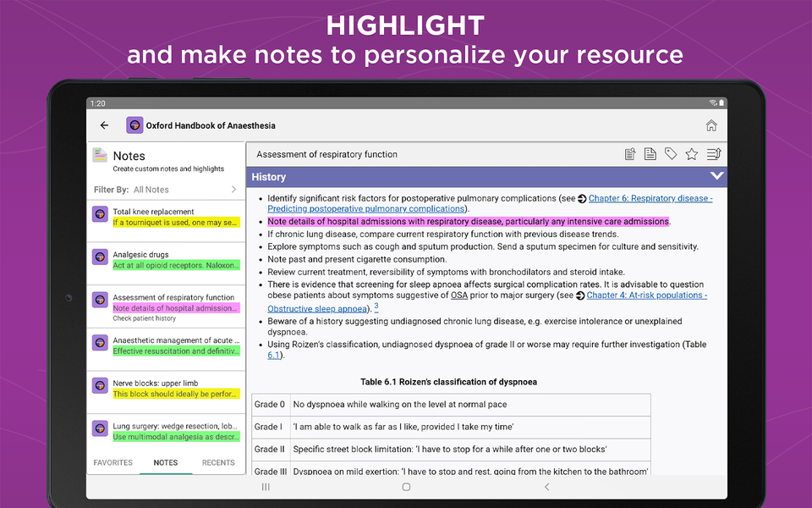Go back with the arrow icon
The height and width of the screenshot is (508, 812).
coord(104,125)
